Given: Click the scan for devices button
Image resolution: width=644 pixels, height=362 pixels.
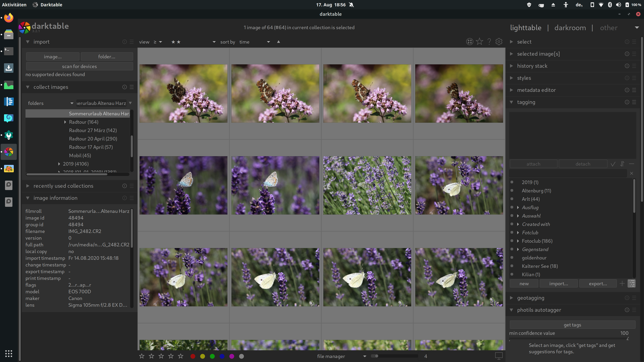Looking at the screenshot, I should 79,66.
